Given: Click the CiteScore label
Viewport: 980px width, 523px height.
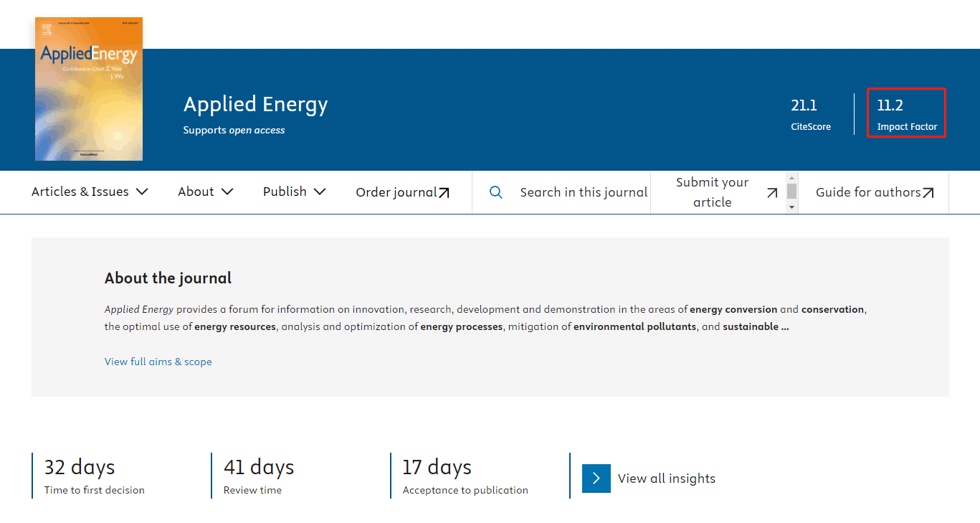Looking at the screenshot, I should (811, 127).
